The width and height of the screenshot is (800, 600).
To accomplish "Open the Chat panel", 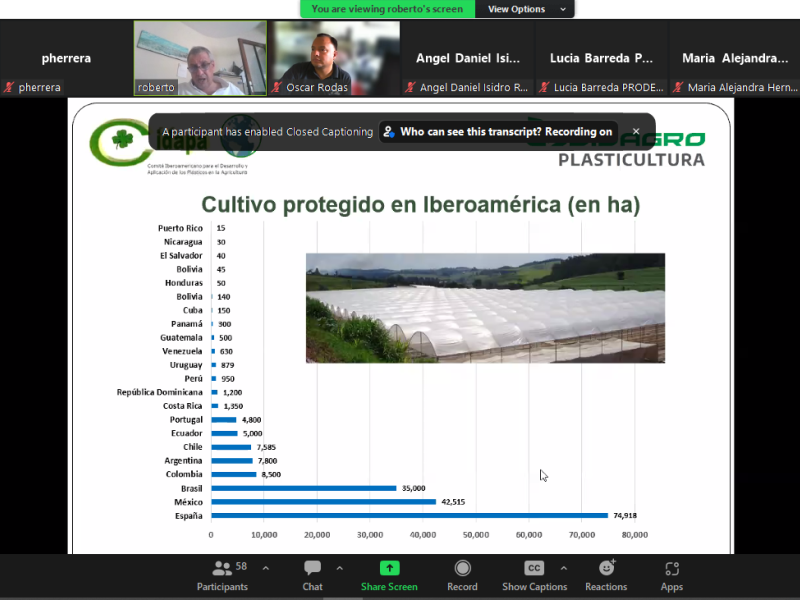I will click(x=313, y=574).
